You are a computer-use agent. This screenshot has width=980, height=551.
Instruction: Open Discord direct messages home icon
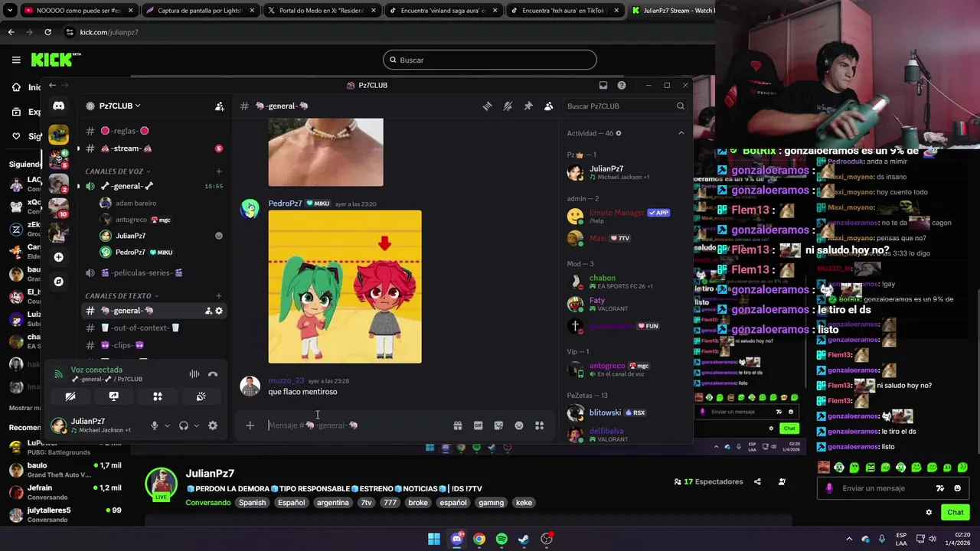pos(59,106)
